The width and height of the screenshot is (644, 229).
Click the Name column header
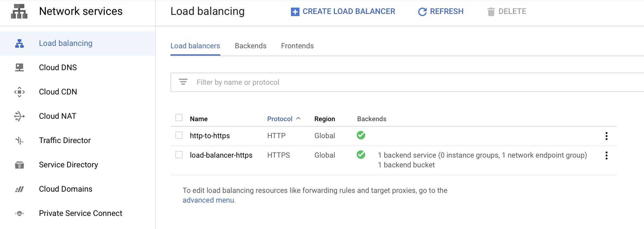(x=199, y=119)
